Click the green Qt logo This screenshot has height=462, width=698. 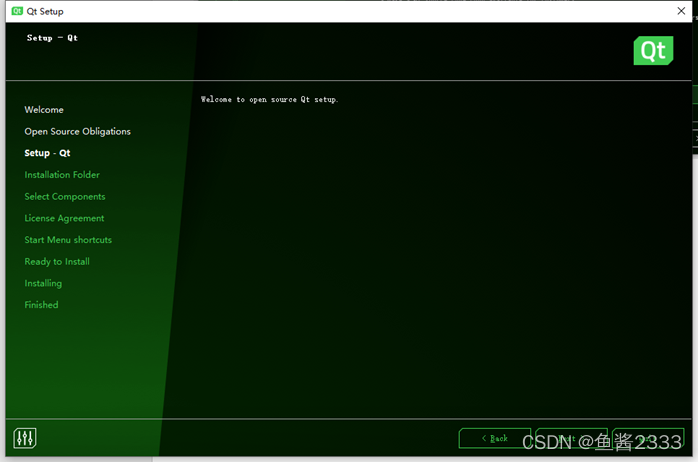[x=653, y=51]
